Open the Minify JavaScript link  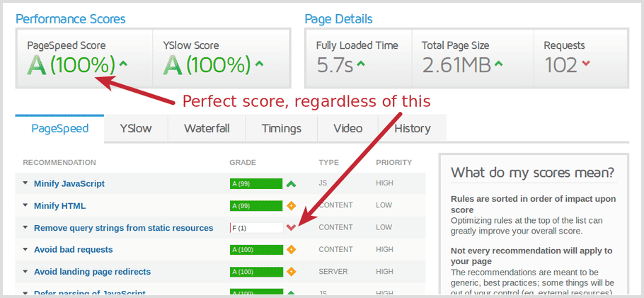tap(69, 184)
